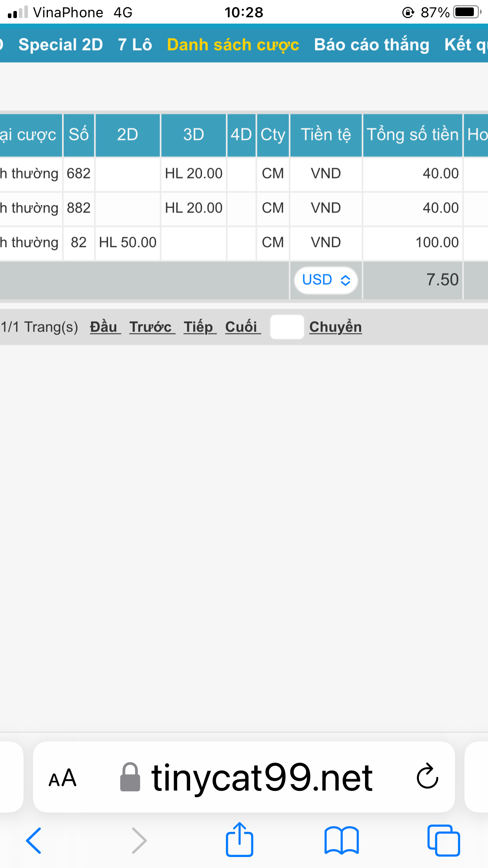Click the Trước pagination link
Image resolution: width=488 pixels, height=868 pixels.
coord(152,327)
